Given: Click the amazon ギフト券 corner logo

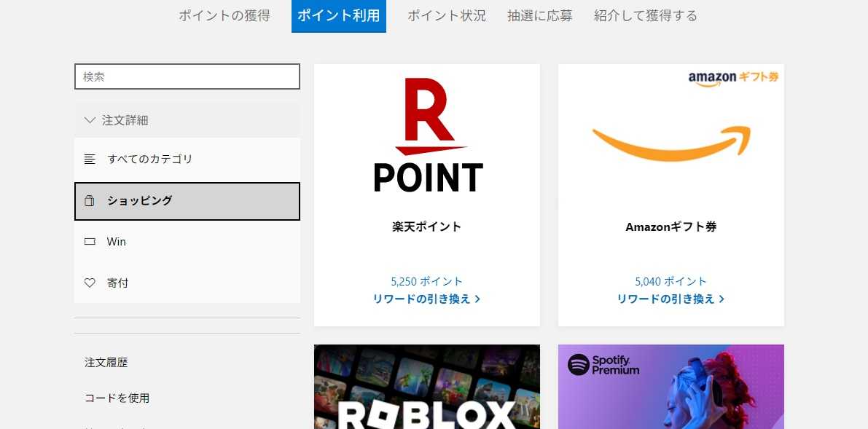Looking at the screenshot, I should click(733, 79).
